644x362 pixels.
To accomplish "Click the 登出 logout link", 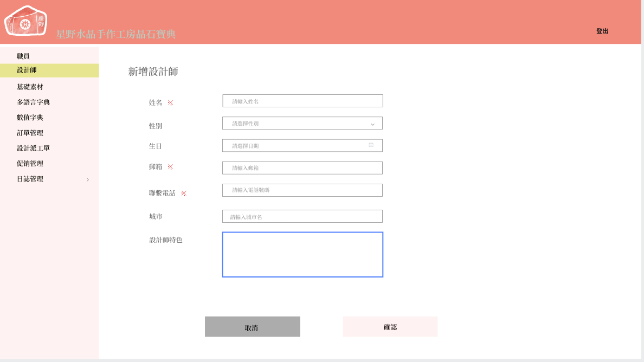I will [602, 31].
